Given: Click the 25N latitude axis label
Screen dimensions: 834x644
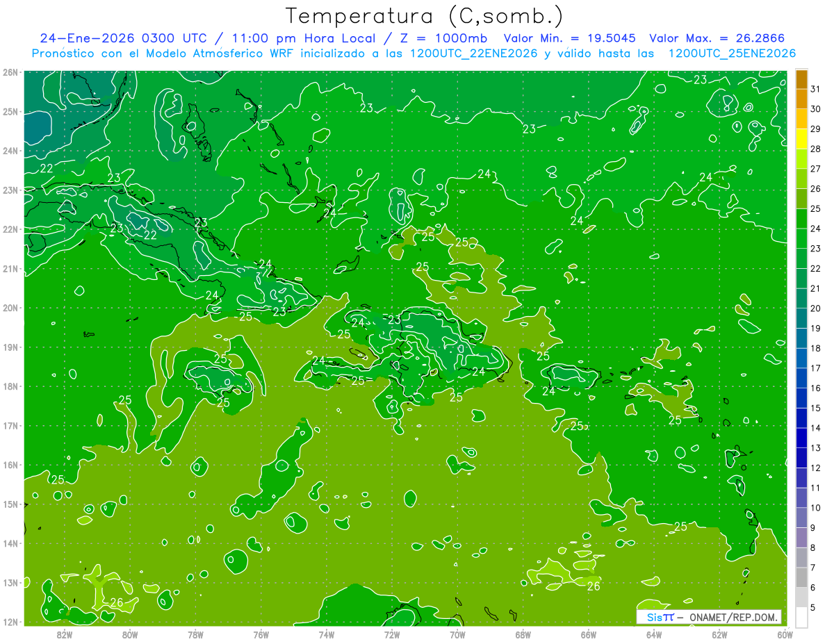Looking at the screenshot, I should 10,112.
